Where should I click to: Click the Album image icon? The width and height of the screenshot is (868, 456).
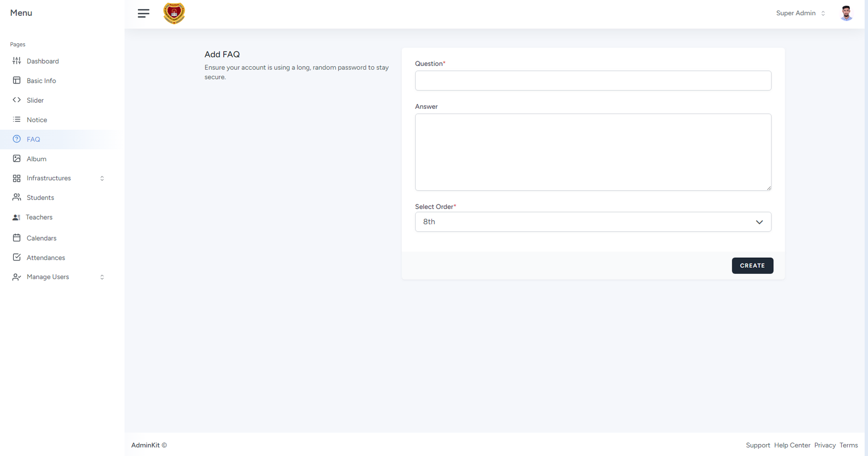[x=17, y=159]
